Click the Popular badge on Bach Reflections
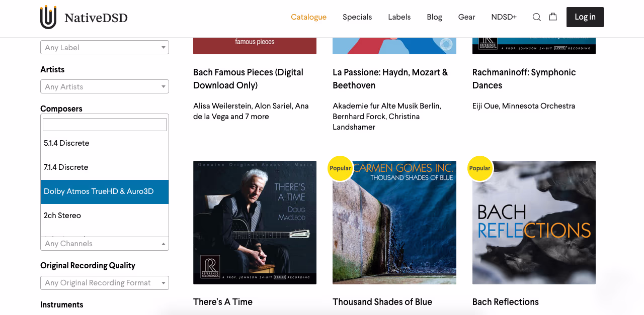 480,168
